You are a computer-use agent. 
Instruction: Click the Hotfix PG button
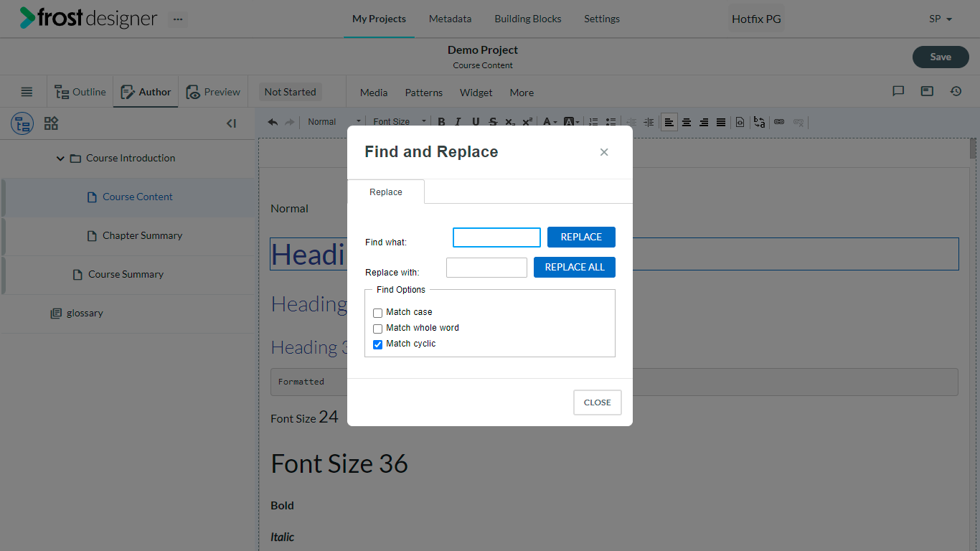(756, 19)
